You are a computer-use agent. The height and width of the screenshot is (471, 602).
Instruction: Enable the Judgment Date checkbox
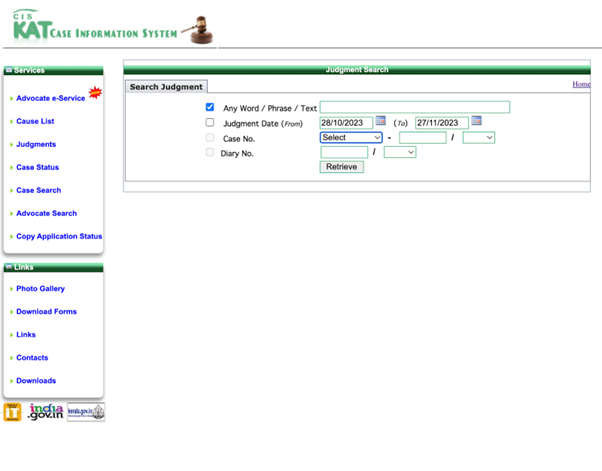click(210, 122)
